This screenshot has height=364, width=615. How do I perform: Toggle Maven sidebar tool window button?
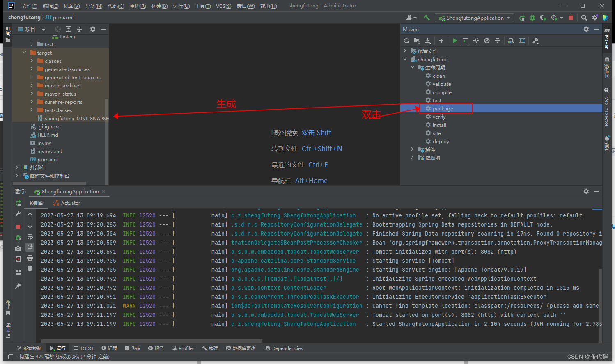coord(607,39)
